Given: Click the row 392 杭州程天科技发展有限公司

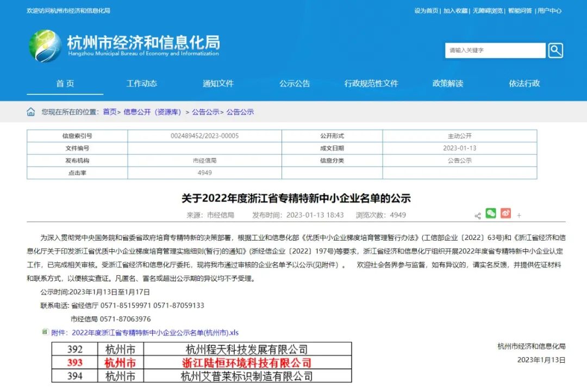Looking at the screenshot, I should (202, 349).
